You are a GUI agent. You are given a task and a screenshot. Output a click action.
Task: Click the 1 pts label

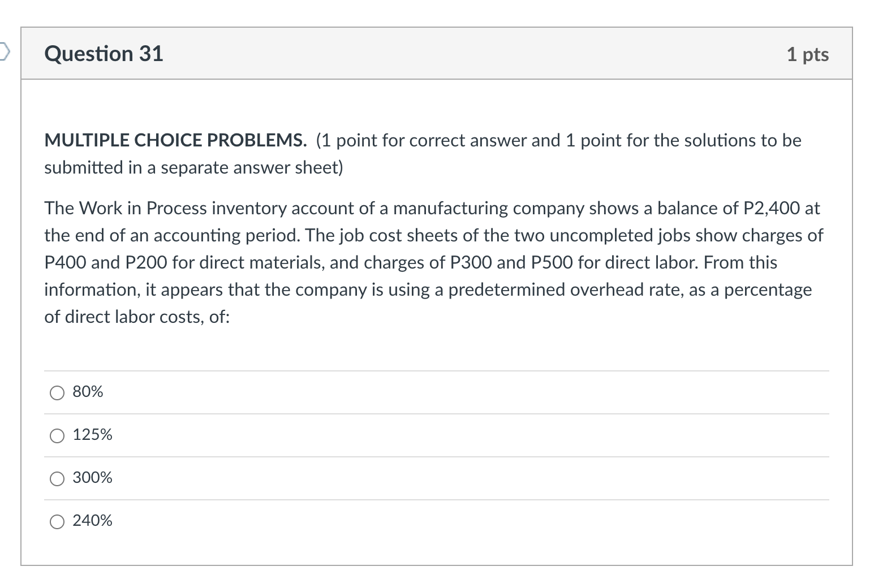click(x=808, y=54)
